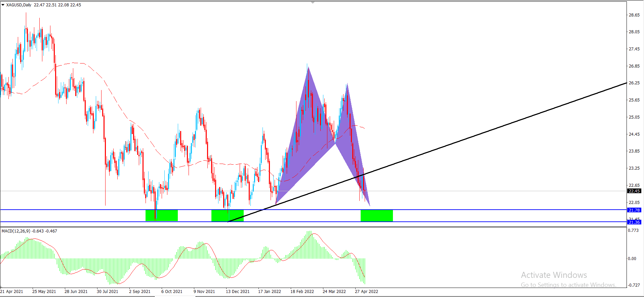Click the blue 21.36 price level label
The height and width of the screenshot is (297, 644).
[634, 222]
